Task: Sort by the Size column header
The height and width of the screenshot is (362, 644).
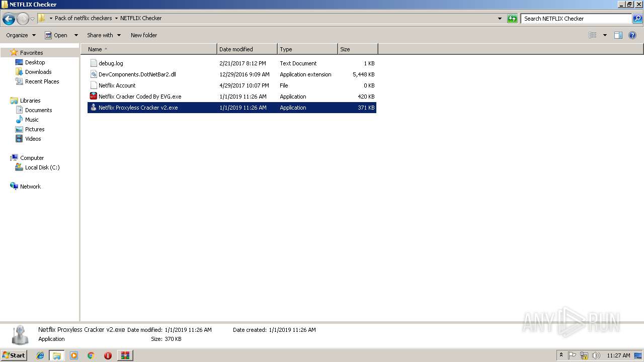Action: click(358, 49)
